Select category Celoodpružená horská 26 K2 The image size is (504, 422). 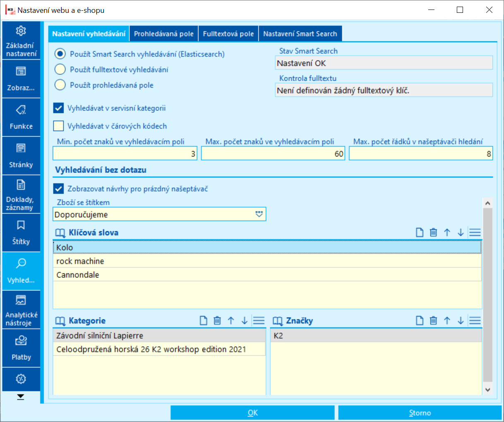[x=159, y=349]
